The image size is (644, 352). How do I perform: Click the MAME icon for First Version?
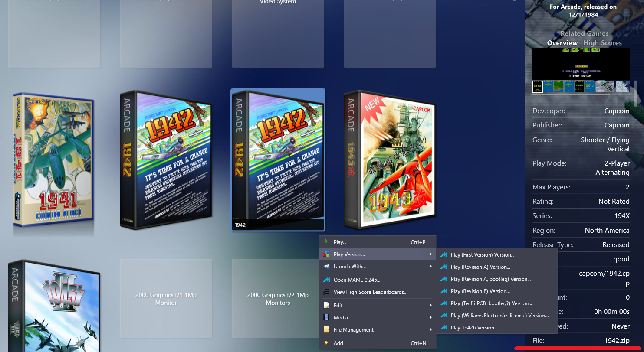click(x=444, y=255)
